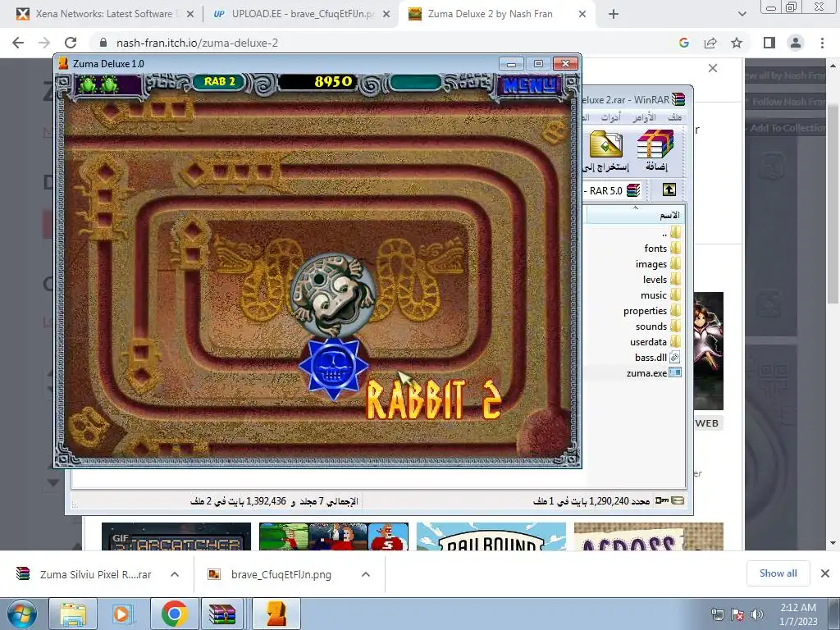Click the blue skull star emblem
Viewport: 840px width, 630px height.
[333, 368]
